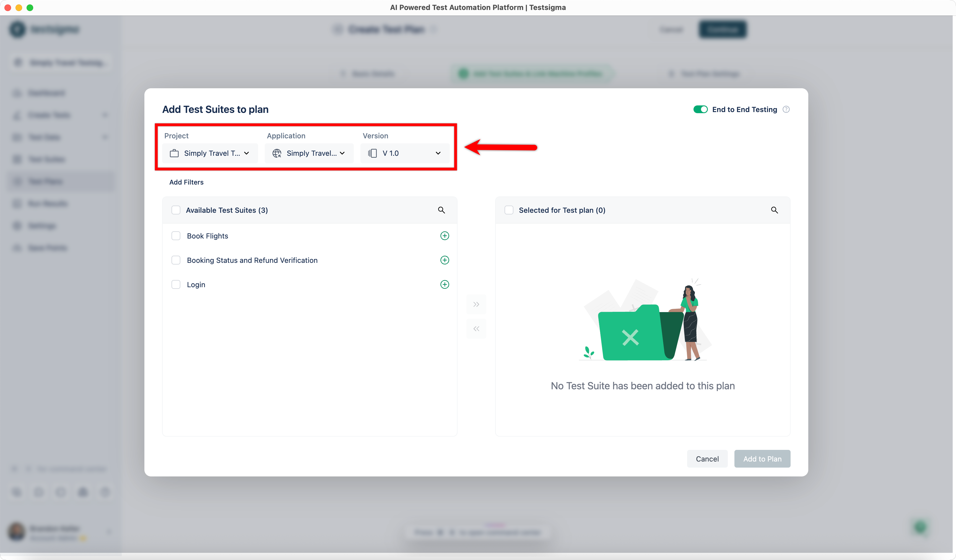
Task: Disable the End to End Testing toggle
Action: click(700, 109)
